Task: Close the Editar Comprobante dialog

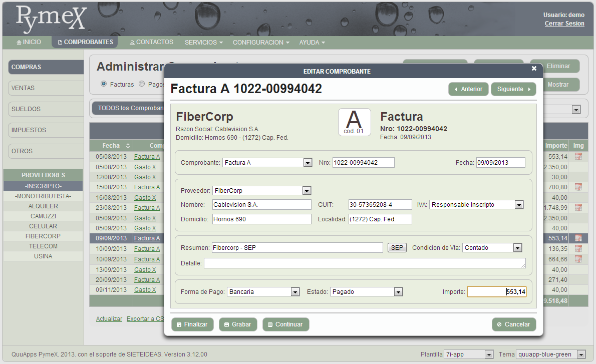Action: click(x=534, y=69)
